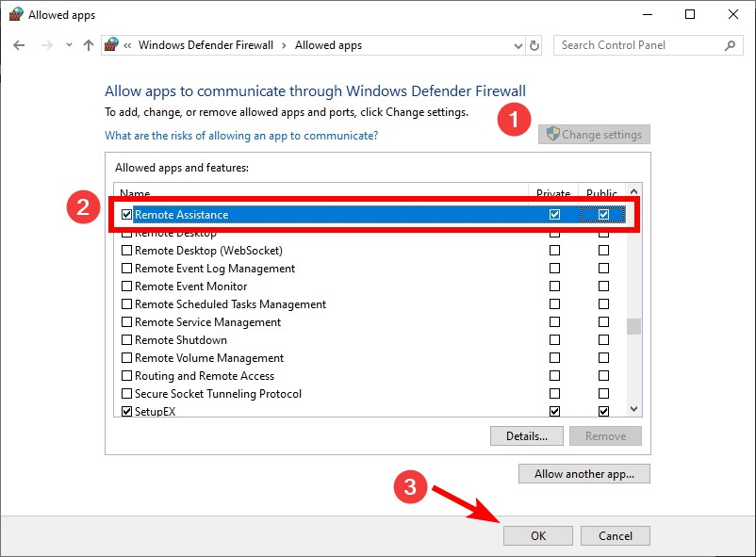The width and height of the screenshot is (756, 557).
Task: Allow Public for Secure Socket Tunneling Protocol
Action: [x=603, y=394]
